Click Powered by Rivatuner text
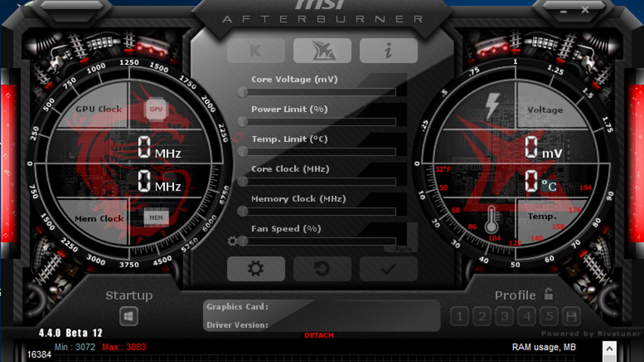644x362 pixels. [x=591, y=333]
